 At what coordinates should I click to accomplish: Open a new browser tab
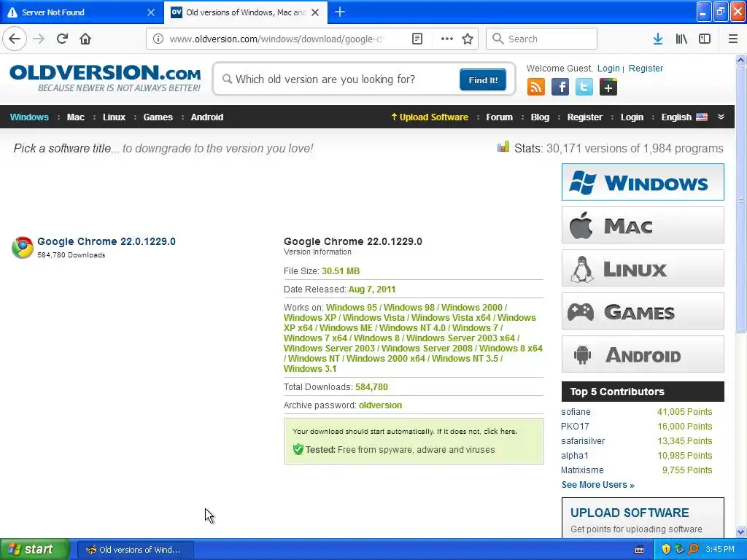340,12
